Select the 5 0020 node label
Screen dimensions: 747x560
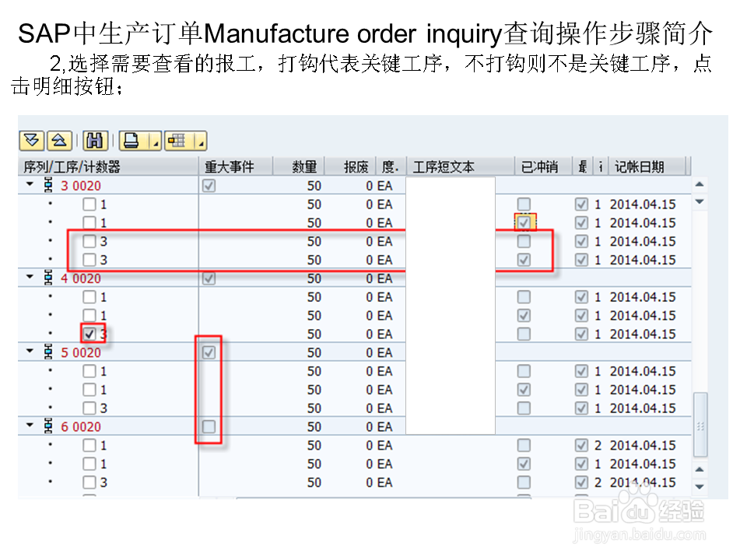coord(81,353)
